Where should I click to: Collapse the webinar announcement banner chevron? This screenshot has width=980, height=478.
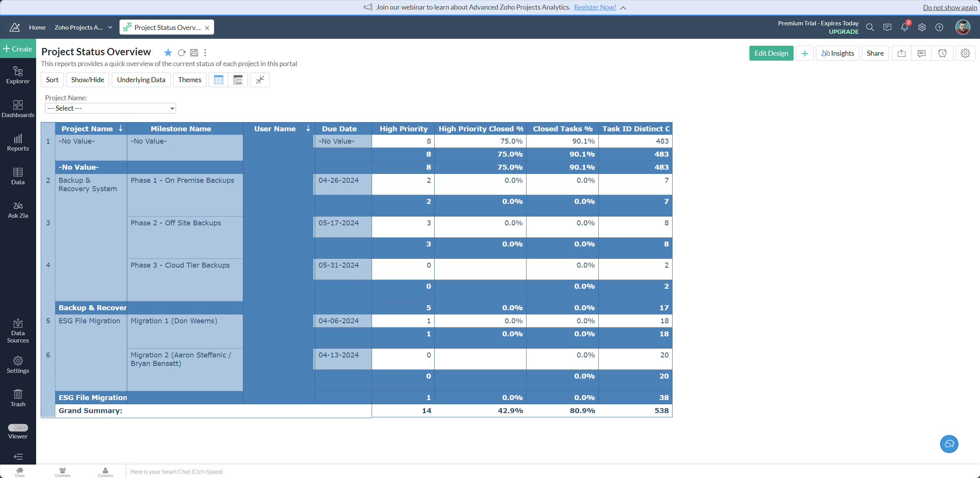(623, 8)
